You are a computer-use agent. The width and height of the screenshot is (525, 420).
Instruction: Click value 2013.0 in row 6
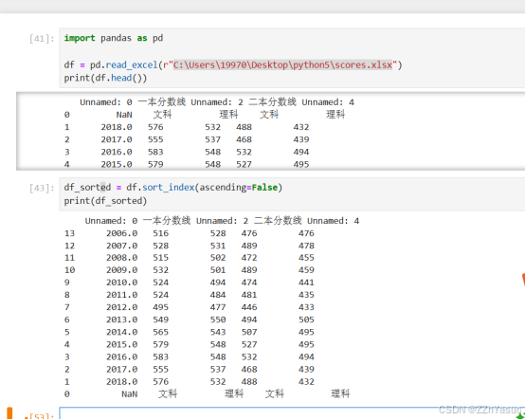coord(122,320)
